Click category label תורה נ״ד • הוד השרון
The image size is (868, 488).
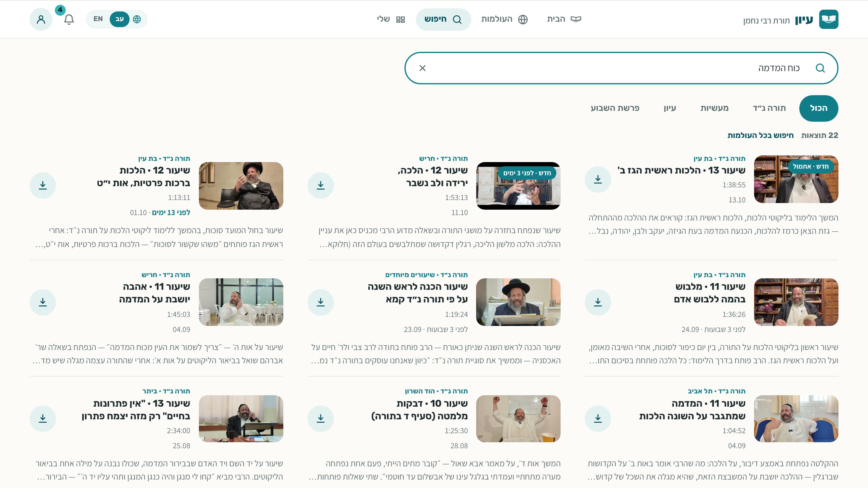tap(436, 391)
